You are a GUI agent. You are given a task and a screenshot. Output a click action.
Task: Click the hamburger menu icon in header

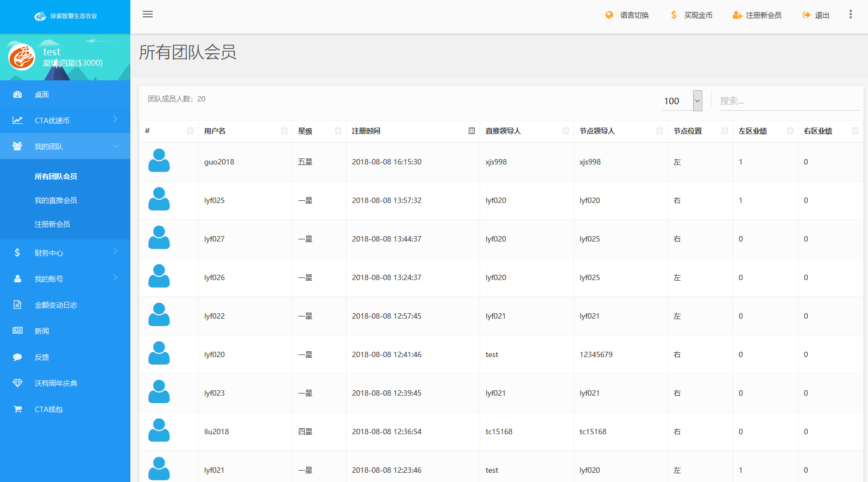click(x=148, y=14)
